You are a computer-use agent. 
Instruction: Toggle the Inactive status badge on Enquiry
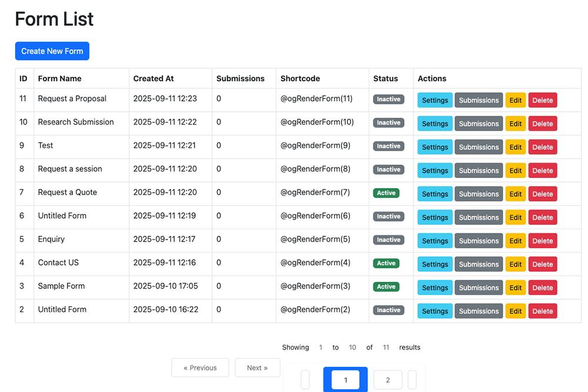coord(388,240)
